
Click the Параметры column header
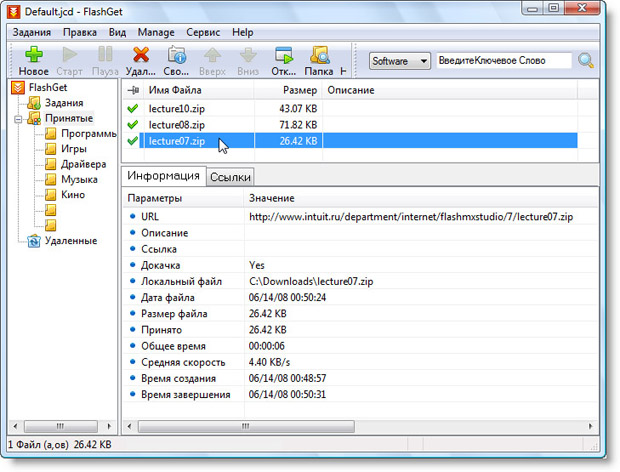click(183, 198)
